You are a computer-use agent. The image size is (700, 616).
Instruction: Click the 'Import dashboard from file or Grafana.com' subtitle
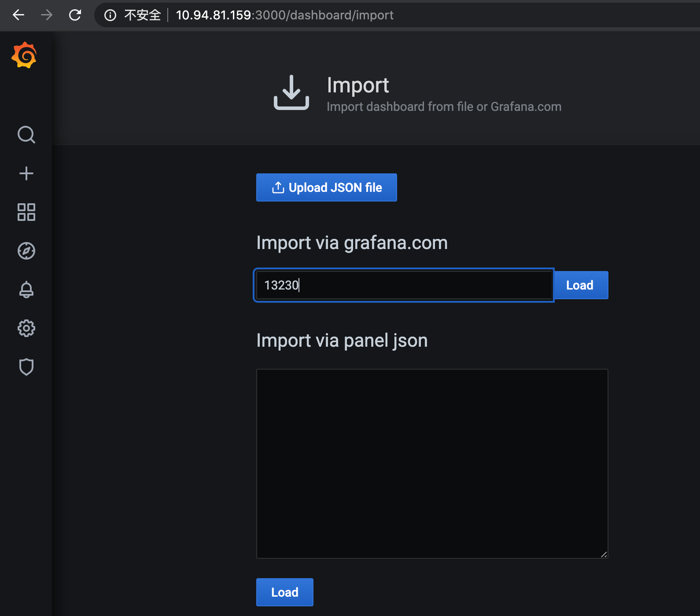coord(444,106)
